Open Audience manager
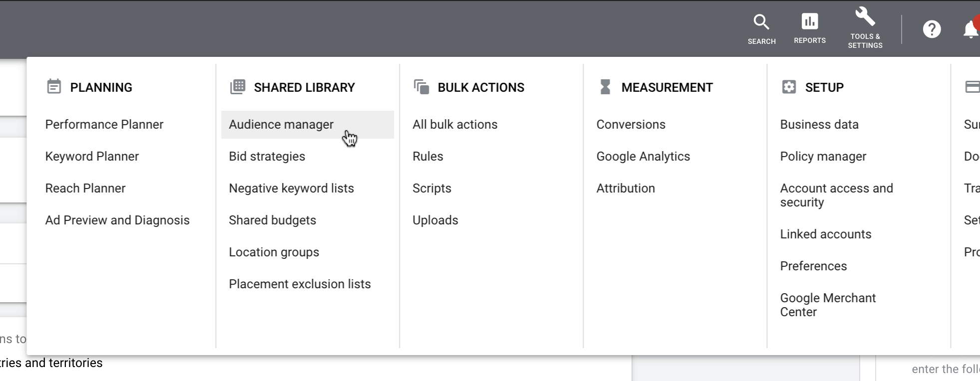This screenshot has height=381, width=980. click(x=281, y=124)
